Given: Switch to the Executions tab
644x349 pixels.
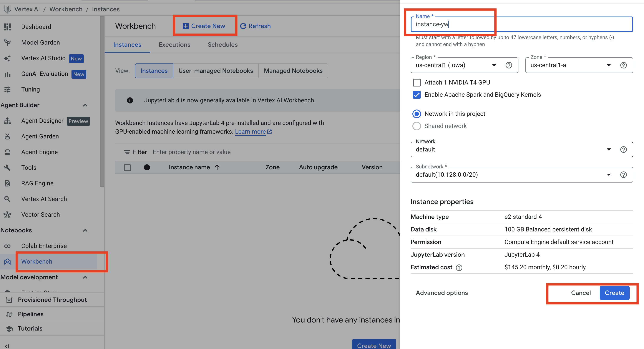Looking at the screenshot, I should (x=174, y=45).
